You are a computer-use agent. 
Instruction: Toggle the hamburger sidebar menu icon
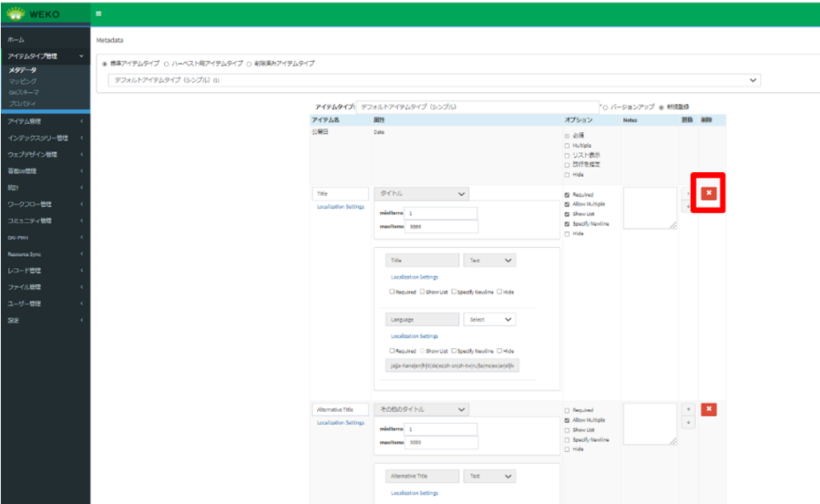click(x=98, y=13)
